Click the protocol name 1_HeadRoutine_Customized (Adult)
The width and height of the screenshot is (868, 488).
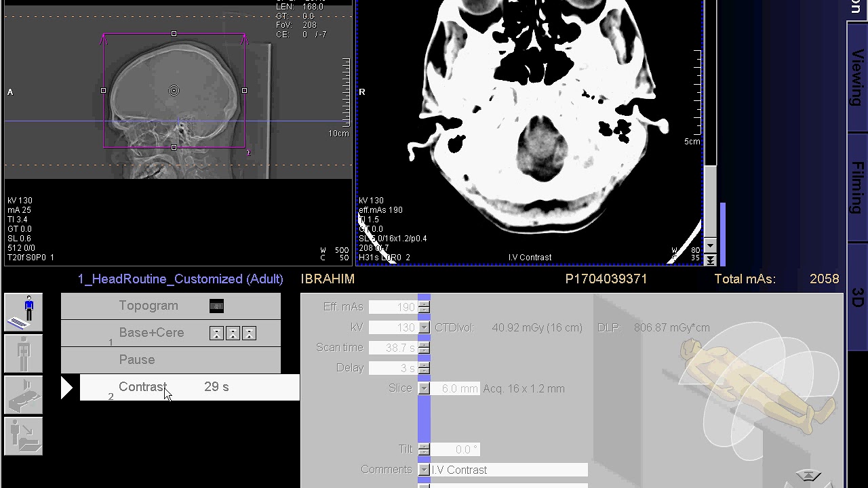click(x=179, y=279)
